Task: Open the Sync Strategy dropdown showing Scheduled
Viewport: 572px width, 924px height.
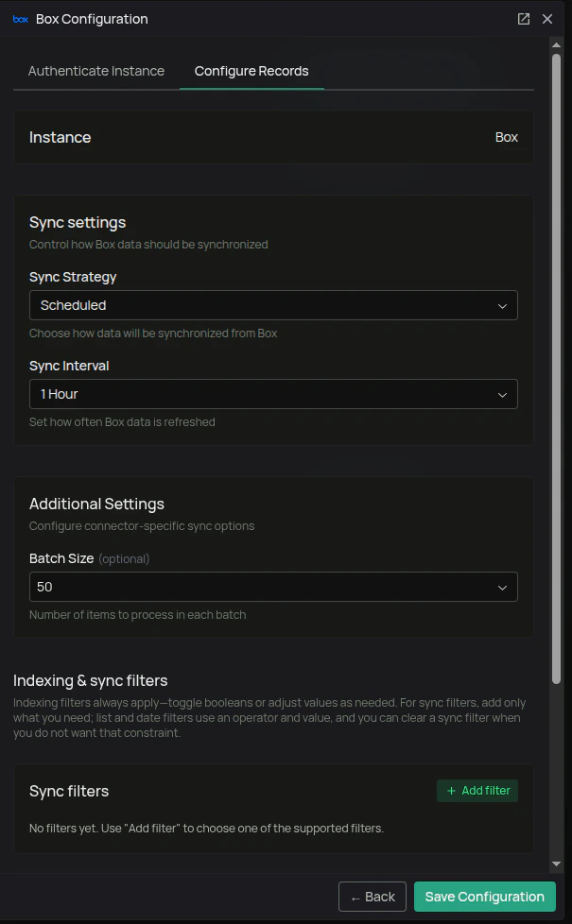Action: tap(273, 305)
